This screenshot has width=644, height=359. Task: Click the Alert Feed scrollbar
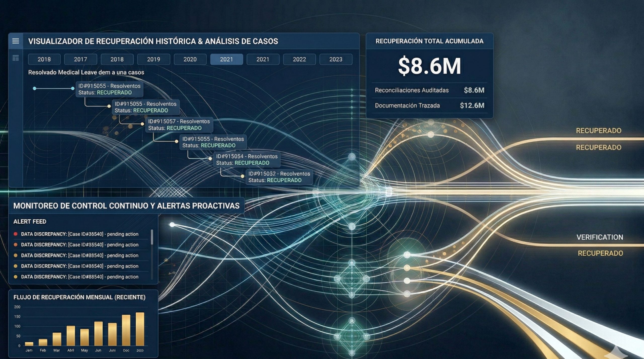152,237
